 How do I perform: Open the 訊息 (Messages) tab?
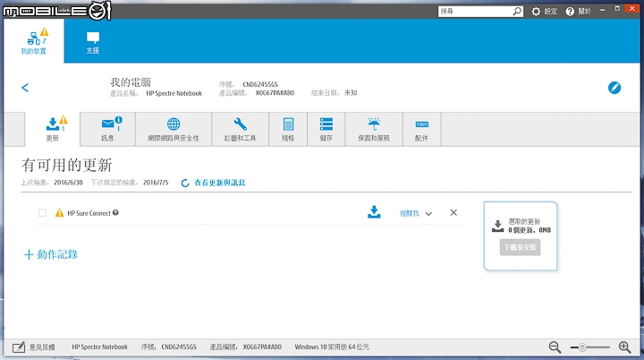[107, 129]
